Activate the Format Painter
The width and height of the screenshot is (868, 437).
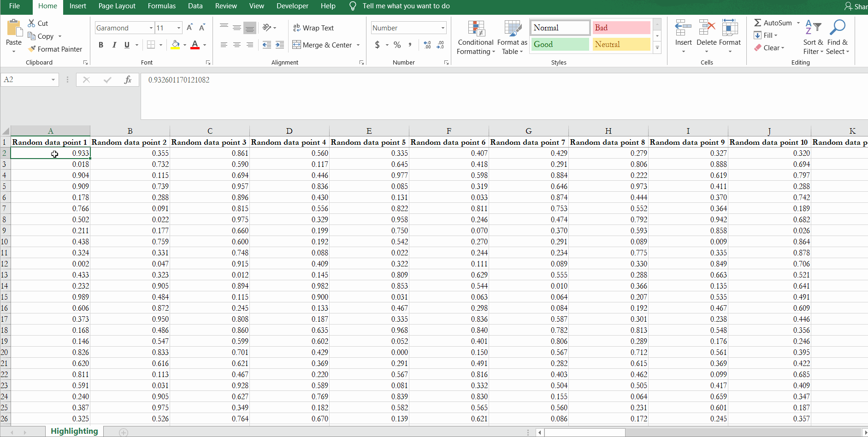[x=55, y=49]
